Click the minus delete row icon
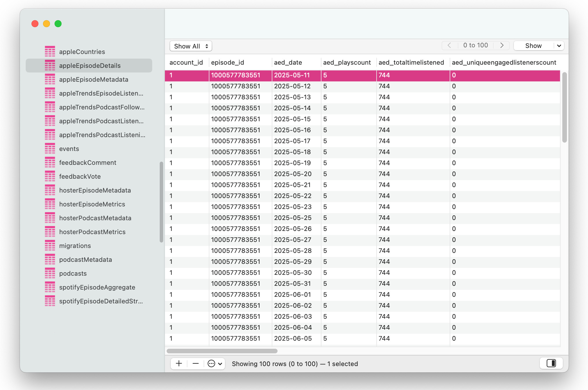Image resolution: width=588 pixels, height=390 pixels. (x=196, y=363)
